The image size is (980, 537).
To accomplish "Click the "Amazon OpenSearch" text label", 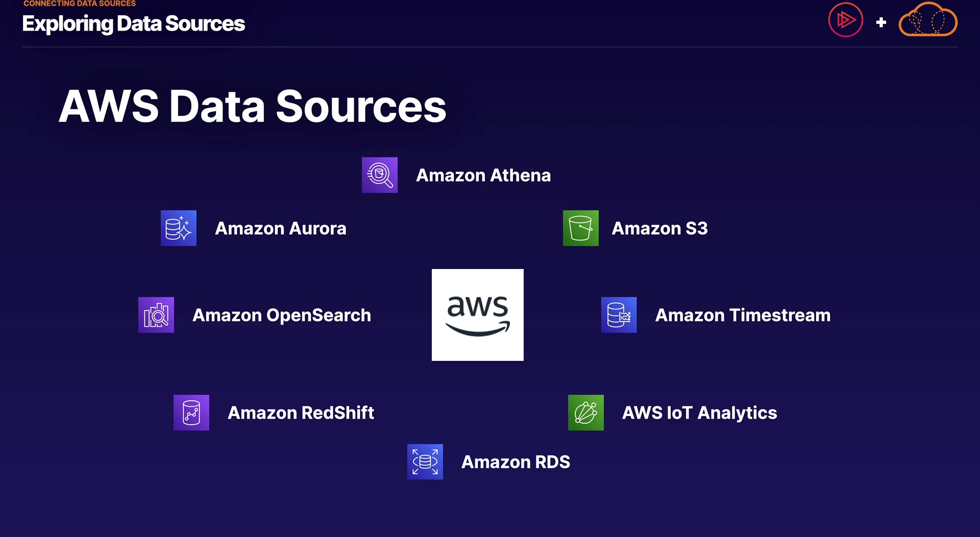I will [x=281, y=315].
